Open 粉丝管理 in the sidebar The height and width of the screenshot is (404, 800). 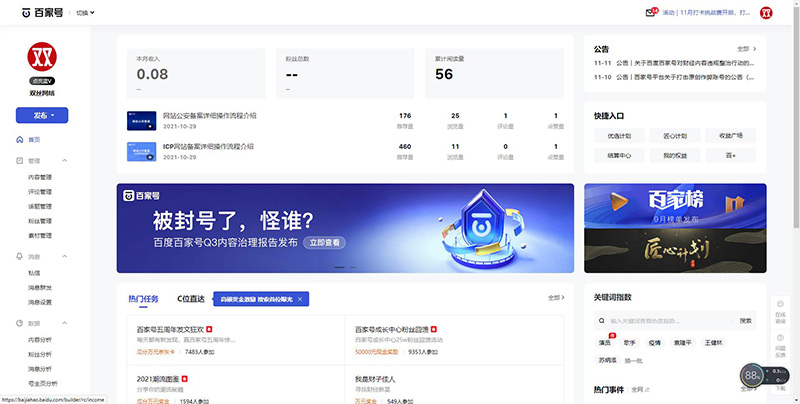[40, 221]
